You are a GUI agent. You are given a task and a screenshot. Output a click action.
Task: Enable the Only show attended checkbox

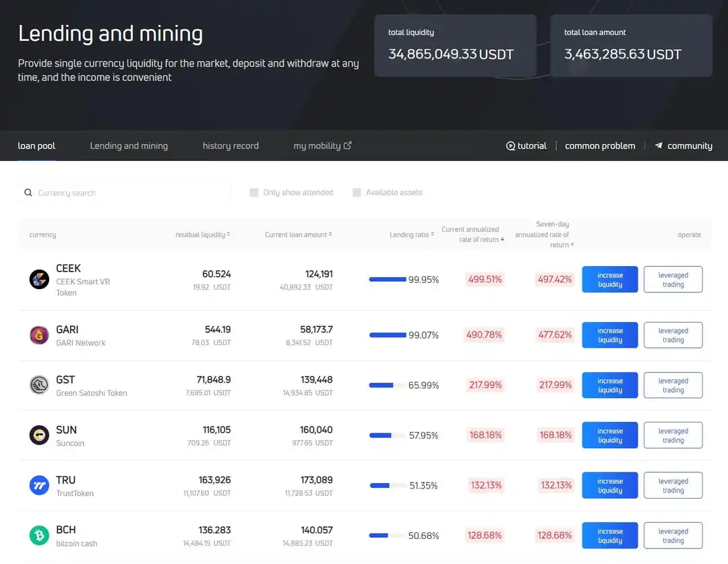254,193
